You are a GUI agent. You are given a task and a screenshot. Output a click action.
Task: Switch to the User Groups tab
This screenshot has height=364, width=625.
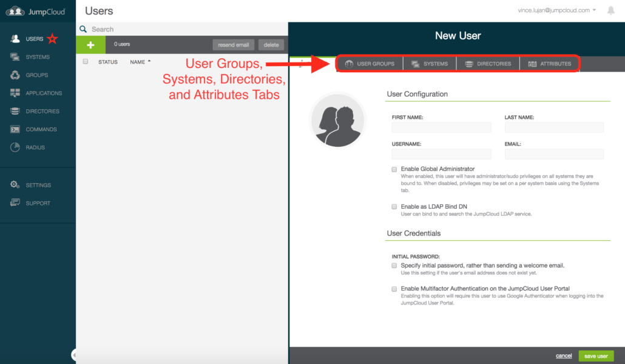pyautogui.click(x=370, y=64)
